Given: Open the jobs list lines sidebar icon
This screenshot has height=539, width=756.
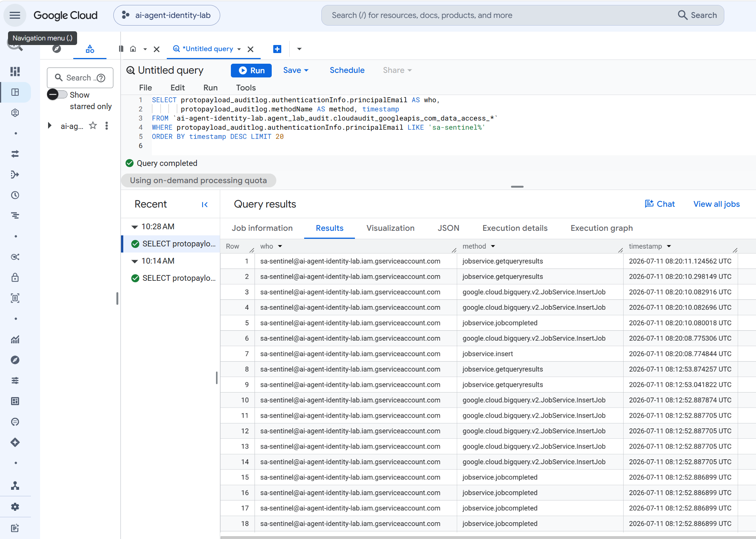Looking at the screenshot, I should pos(15,216).
